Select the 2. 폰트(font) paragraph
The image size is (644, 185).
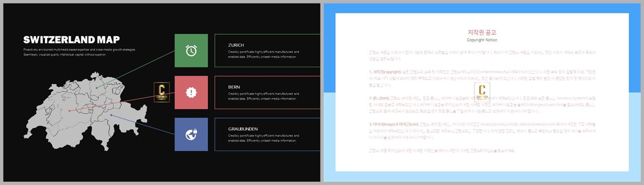(x=482, y=104)
